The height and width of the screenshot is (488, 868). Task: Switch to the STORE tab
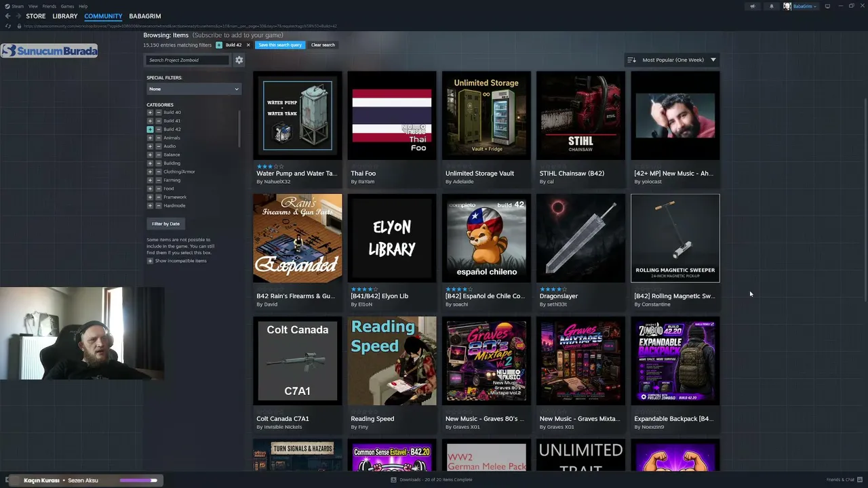click(x=36, y=16)
